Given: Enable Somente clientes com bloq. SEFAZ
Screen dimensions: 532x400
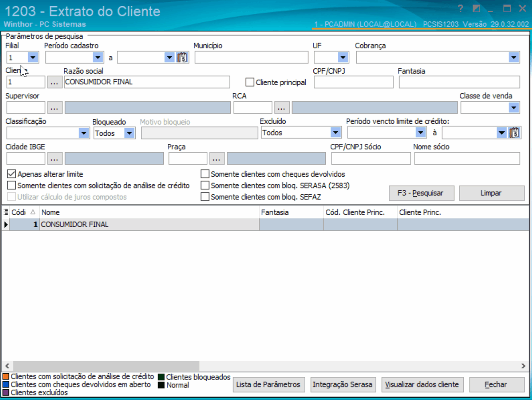Looking at the screenshot, I should (x=205, y=197).
